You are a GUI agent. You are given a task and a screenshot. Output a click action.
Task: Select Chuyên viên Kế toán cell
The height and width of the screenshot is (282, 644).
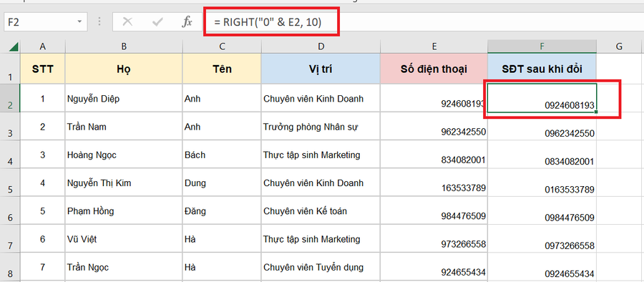[321, 211]
